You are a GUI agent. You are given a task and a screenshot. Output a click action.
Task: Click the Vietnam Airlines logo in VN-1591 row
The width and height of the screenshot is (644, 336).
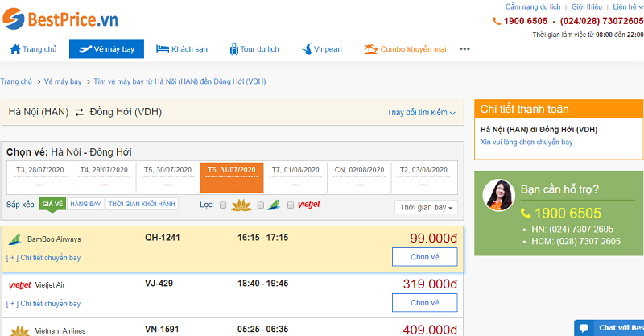click(x=19, y=330)
